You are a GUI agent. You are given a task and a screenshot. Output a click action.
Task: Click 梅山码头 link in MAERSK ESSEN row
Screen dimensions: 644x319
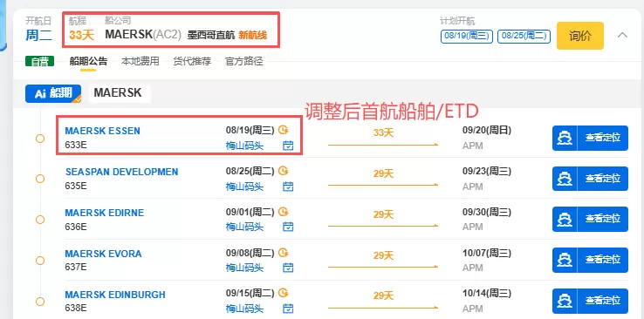coord(245,146)
